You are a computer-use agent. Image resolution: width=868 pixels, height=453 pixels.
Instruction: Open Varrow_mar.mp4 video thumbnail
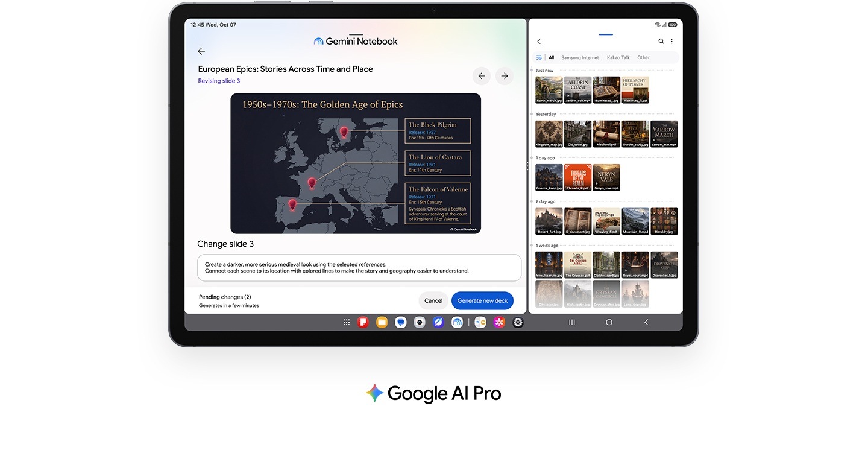[664, 134]
